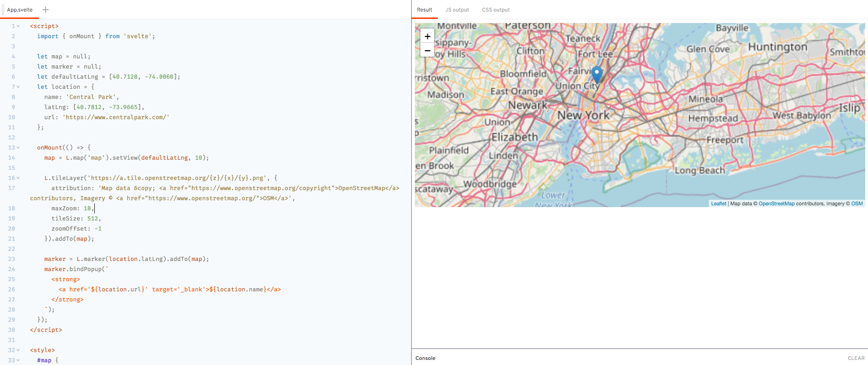
Task: Collapse the onMount block at line 13
Action: tap(18, 148)
